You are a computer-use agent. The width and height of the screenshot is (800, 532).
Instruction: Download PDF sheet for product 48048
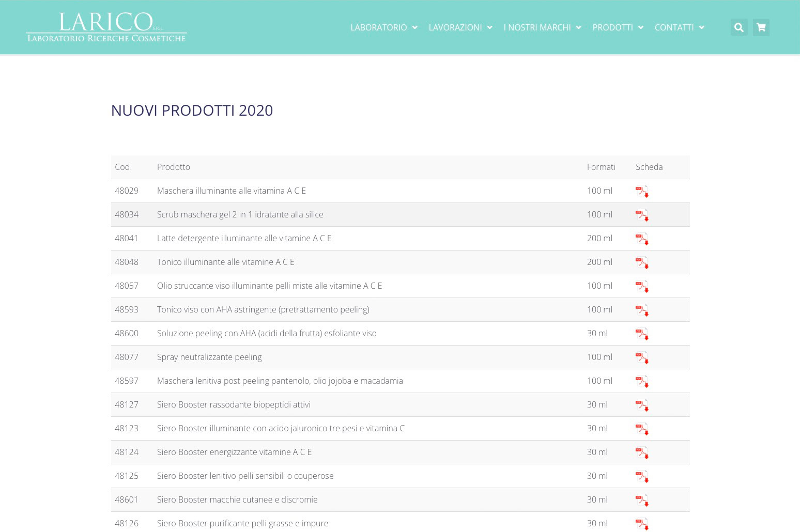point(642,263)
